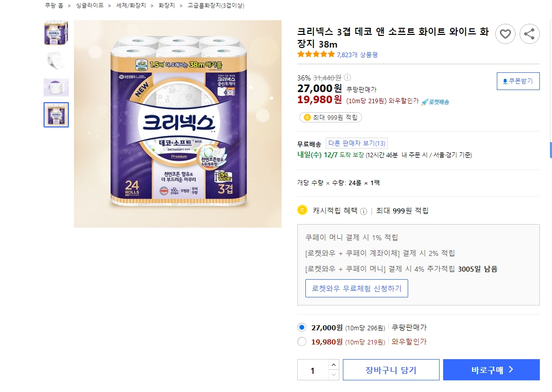The width and height of the screenshot is (552, 392).
Task: Click the 쿠폰받기 button
Action: click(x=518, y=81)
